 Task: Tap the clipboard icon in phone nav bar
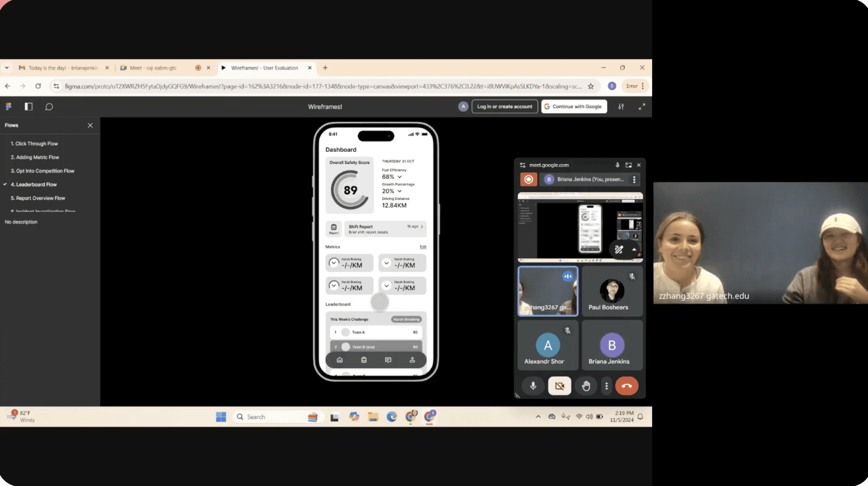coord(363,360)
